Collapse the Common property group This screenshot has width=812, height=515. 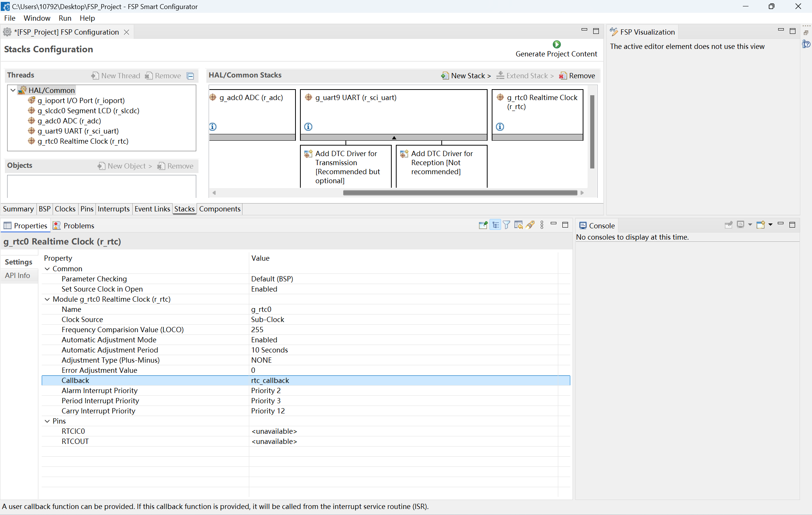(x=47, y=269)
